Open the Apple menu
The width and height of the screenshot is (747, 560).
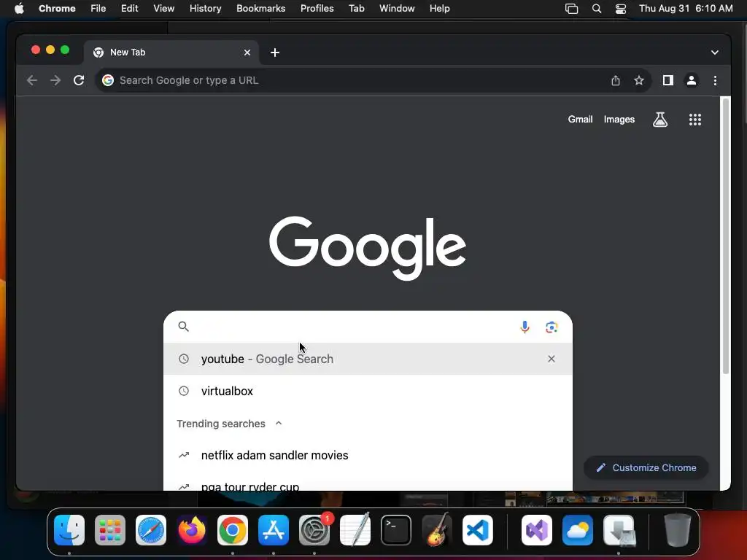click(19, 8)
